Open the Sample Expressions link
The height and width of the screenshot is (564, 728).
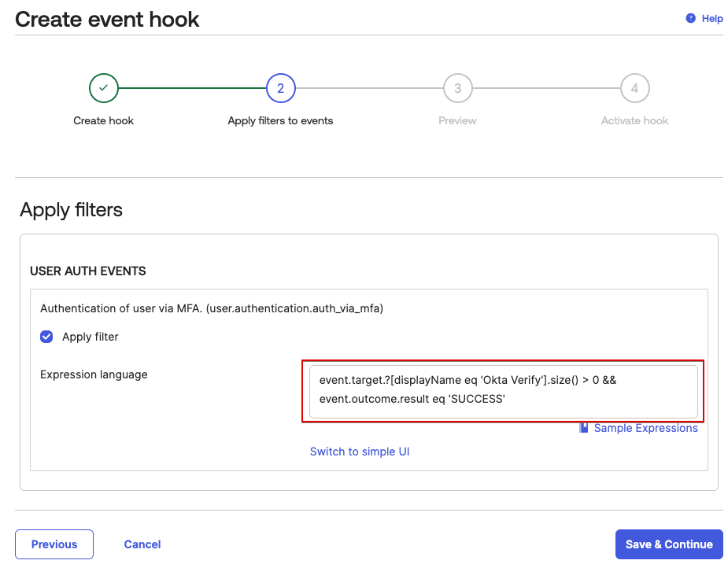[645, 428]
